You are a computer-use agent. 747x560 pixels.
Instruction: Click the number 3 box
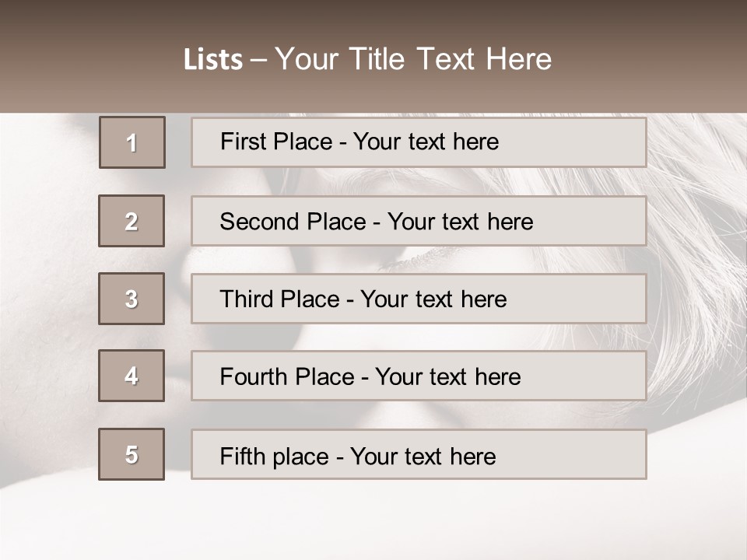[x=132, y=299]
